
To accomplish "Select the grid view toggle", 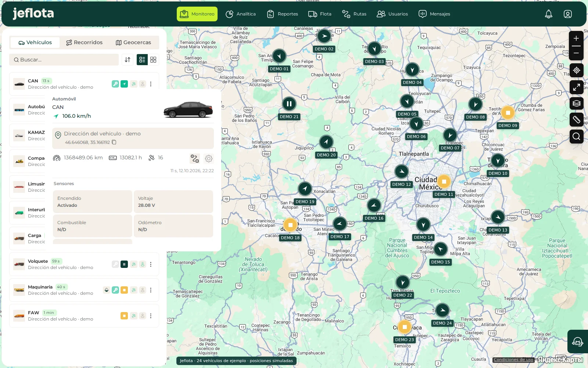I will 153,60.
